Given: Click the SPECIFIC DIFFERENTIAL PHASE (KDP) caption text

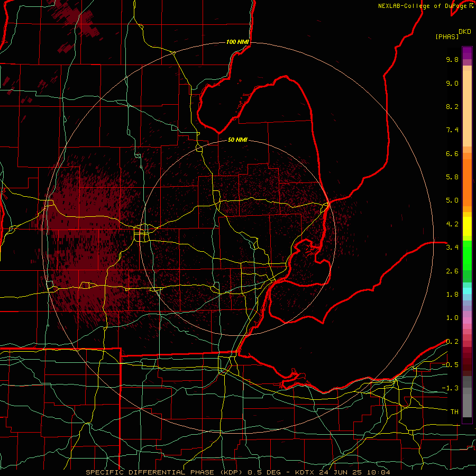Looking at the screenshot, I should [x=165, y=472].
